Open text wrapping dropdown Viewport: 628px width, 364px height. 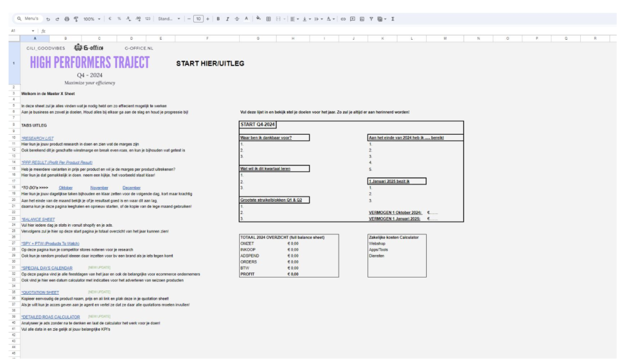pos(318,19)
